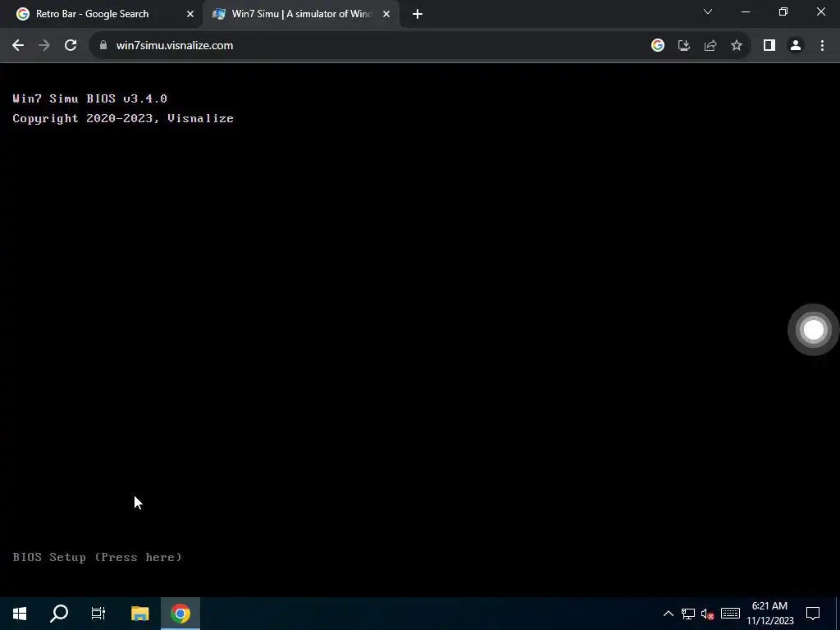Open the touch keyboard tray icon

[730, 614]
